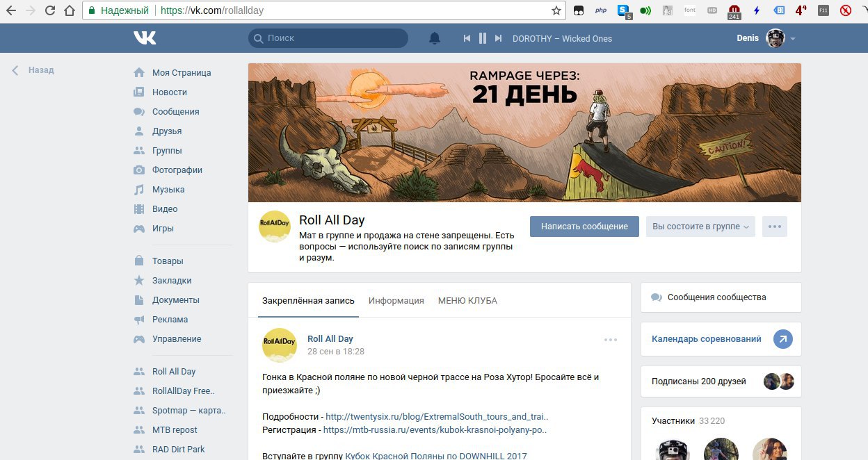The image size is (868, 460).
Task: Open Фотографии camera icon
Action: tap(139, 170)
